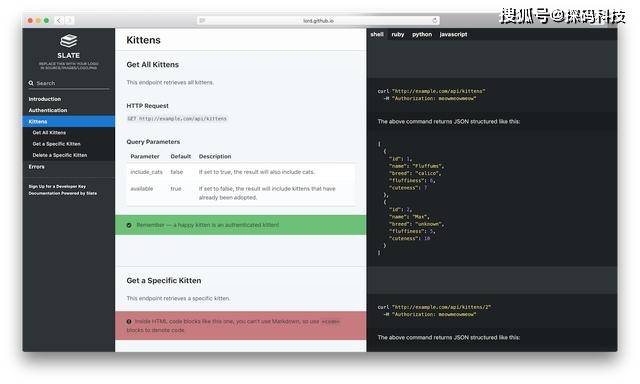
Task: Click the false default value cell
Action: 177,172
